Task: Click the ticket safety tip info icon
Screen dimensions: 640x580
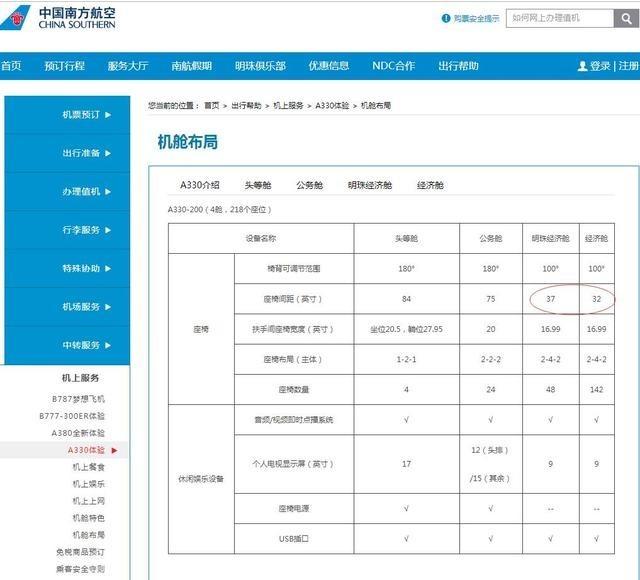Action: point(445,18)
